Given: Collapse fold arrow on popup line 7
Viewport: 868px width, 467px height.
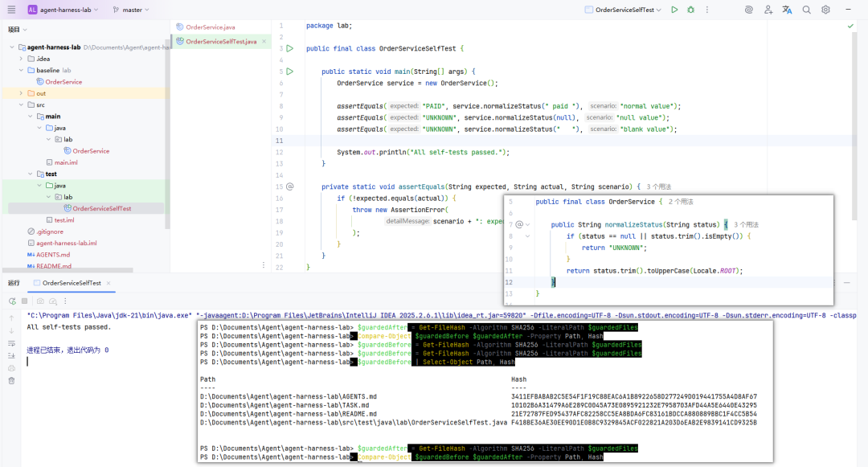Looking at the screenshot, I should click(527, 224).
